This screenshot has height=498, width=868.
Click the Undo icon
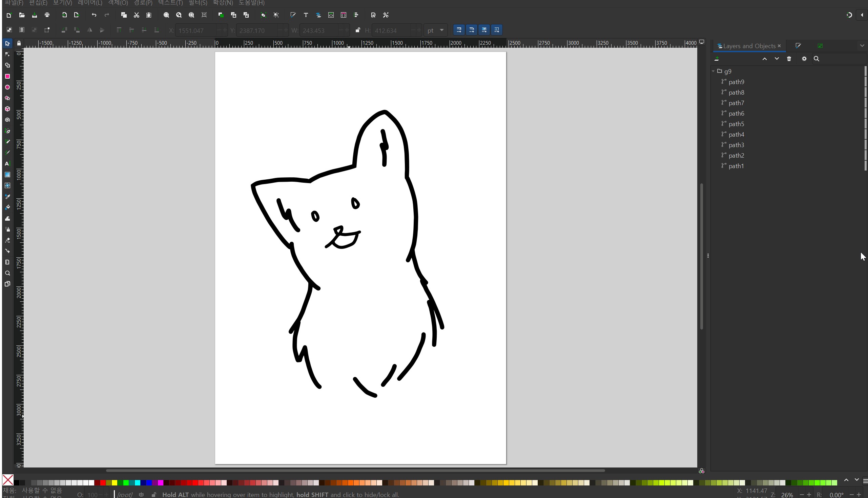[x=94, y=15]
